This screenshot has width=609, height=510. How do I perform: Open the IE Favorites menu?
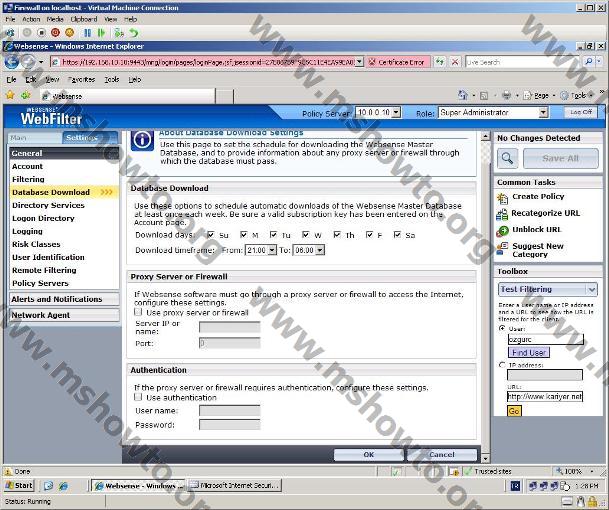[81, 79]
